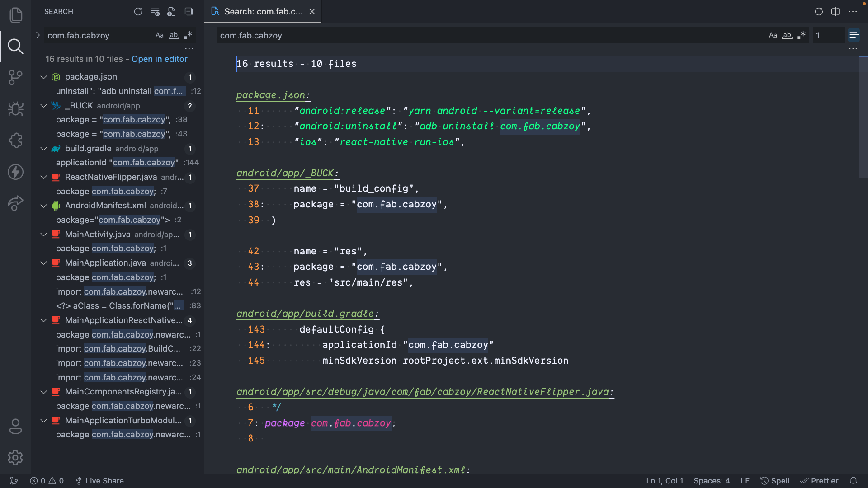Image resolution: width=868 pixels, height=488 pixels.
Task: Select the Search: com.fab.c... editor tab
Action: [263, 12]
